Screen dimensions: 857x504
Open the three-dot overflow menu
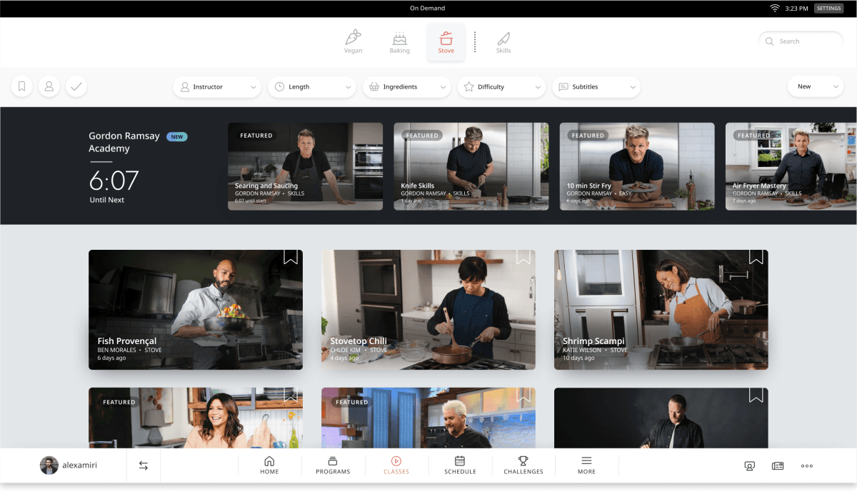pos(807,466)
